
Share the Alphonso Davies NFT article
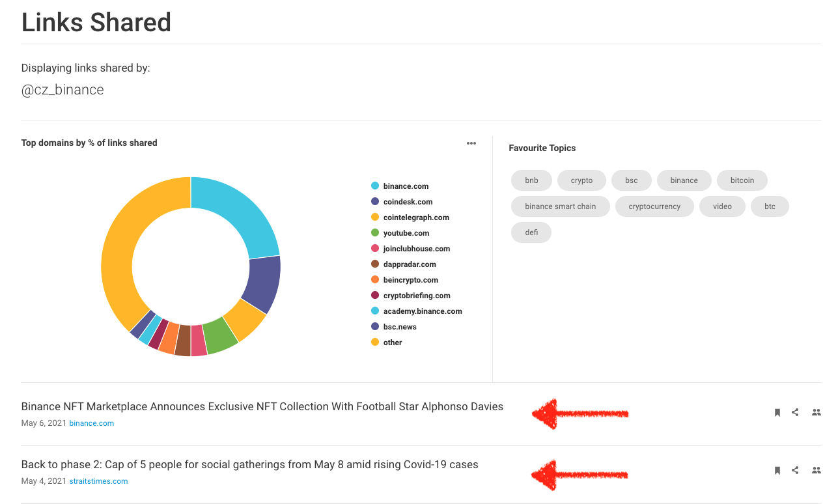click(x=795, y=412)
